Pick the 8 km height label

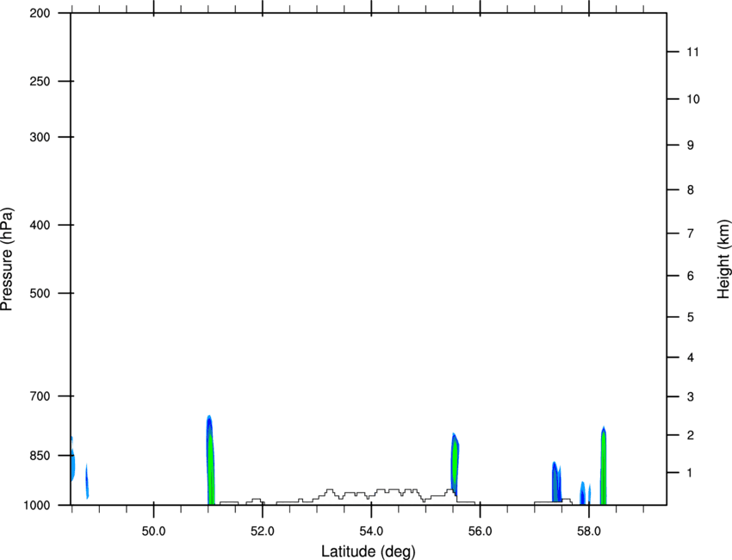coord(691,190)
